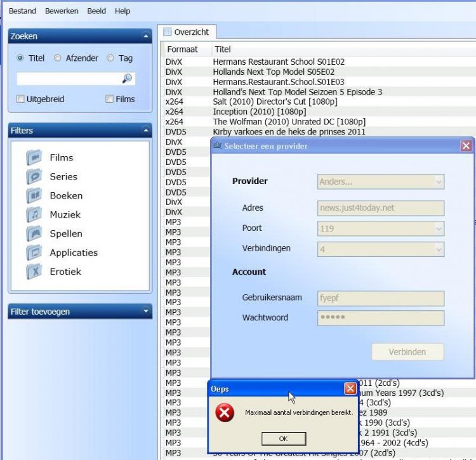
Task: Click the Films filter icon
Action: coord(34,157)
